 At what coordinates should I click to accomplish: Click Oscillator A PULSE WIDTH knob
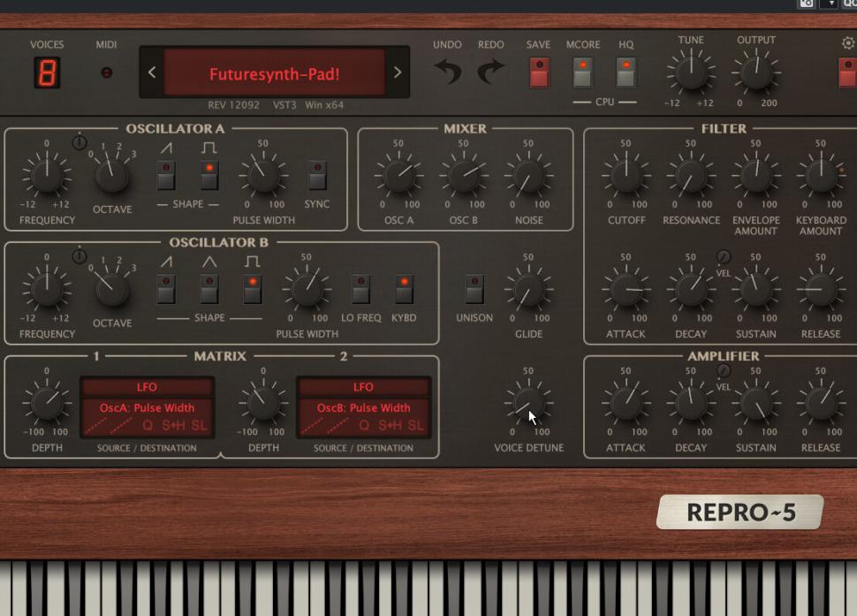(263, 175)
